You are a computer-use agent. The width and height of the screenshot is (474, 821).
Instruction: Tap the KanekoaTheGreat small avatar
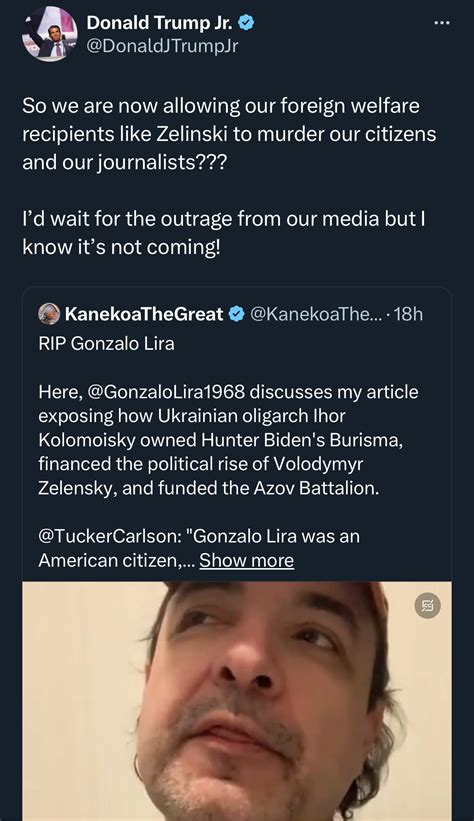coord(49,314)
